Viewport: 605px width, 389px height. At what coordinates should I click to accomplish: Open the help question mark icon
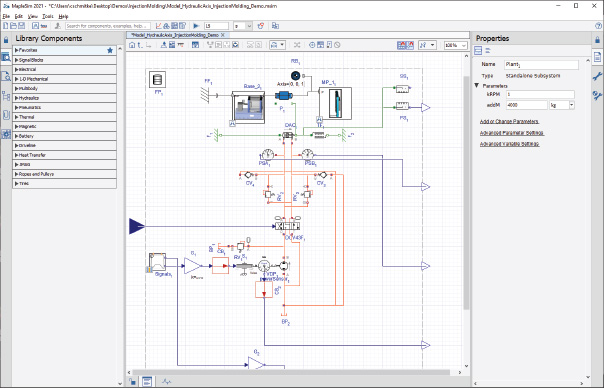click(x=598, y=26)
